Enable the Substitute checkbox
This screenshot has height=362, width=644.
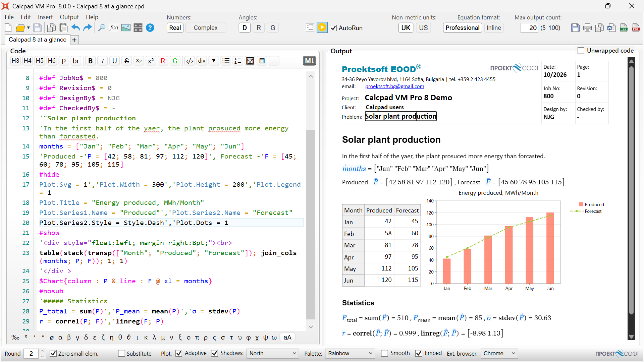tap(121, 353)
